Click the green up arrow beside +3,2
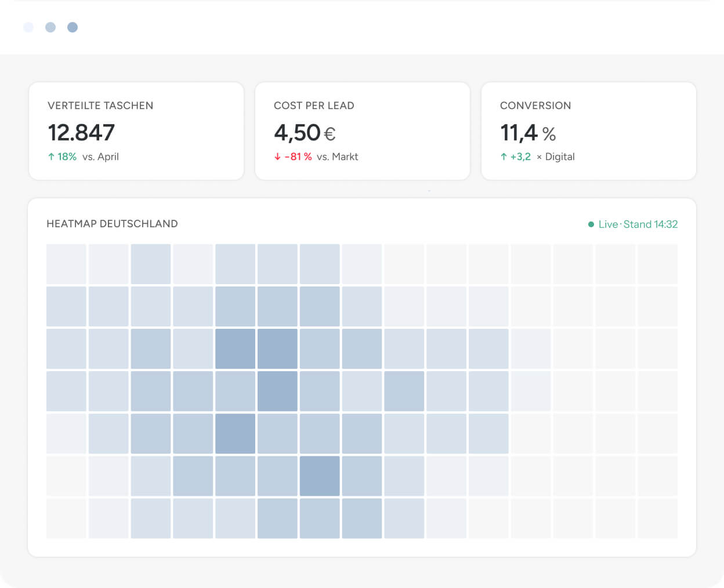Screen dimensions: 724x588 pos(504,157)
